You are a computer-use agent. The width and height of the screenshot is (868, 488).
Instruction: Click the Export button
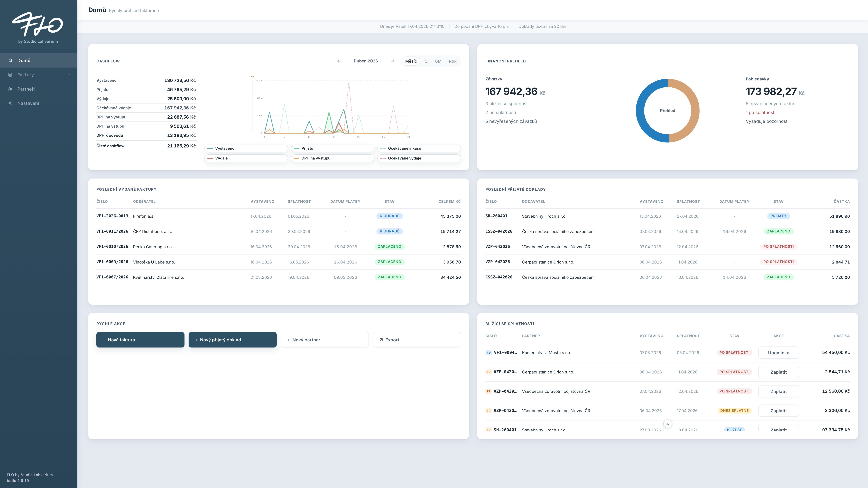pos(417,340)
